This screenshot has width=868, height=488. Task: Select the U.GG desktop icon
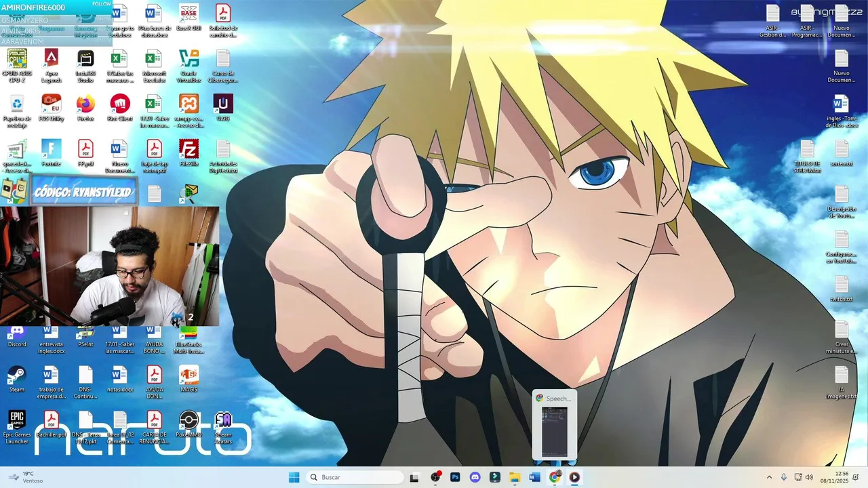pos(223,108)
